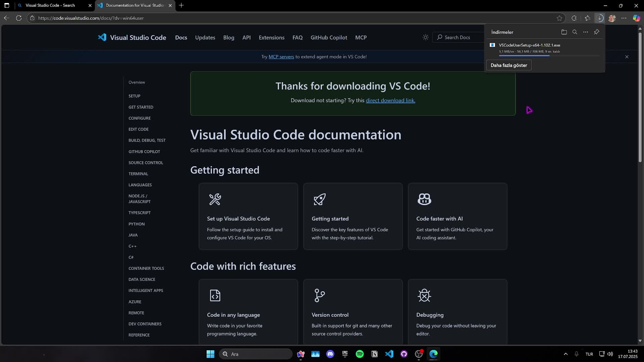Open Notion from the taskbar
This screenshot has height=362, width=644.
click(374, 354)
